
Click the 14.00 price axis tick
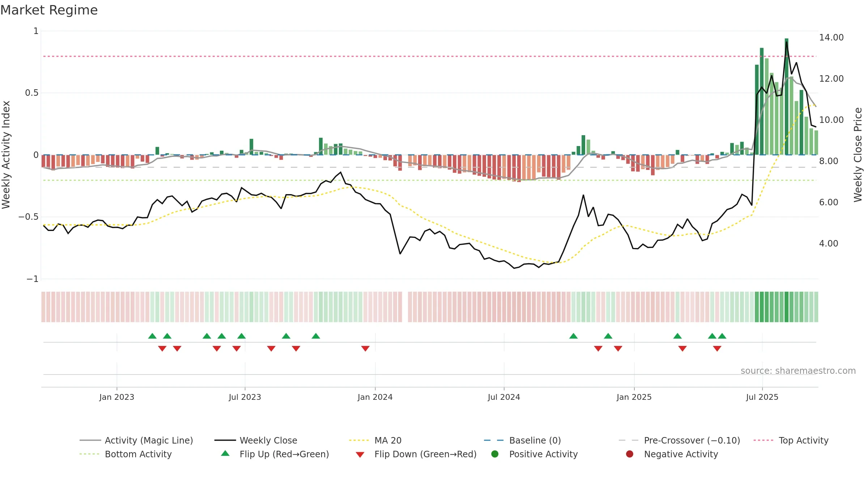[x=831, y=38]
